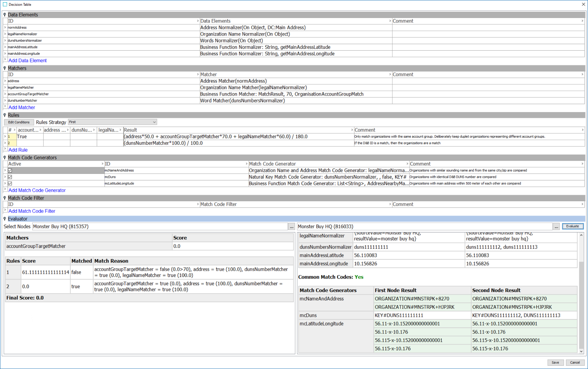Click the Evaluate button
The height and width of the screenshot is (369, 588).
pos(572,226)
